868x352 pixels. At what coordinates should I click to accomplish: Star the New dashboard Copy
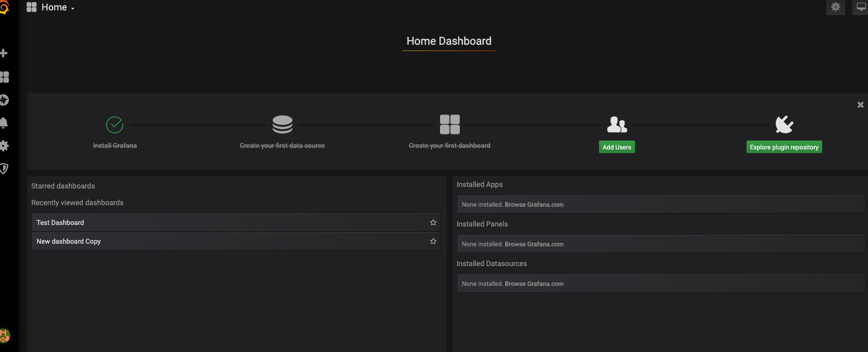coord(433,241)
